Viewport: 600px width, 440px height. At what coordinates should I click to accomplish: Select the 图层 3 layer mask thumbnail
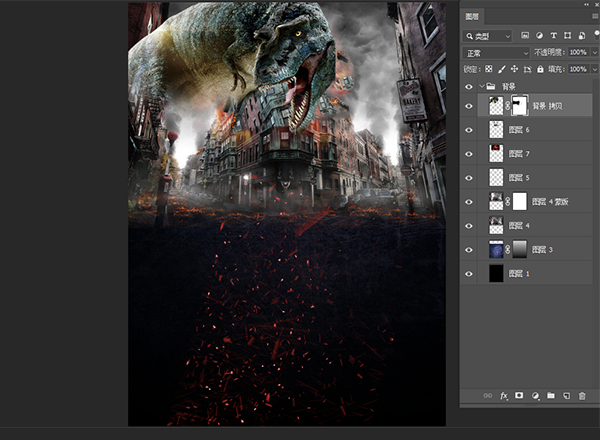pos(518,249)
